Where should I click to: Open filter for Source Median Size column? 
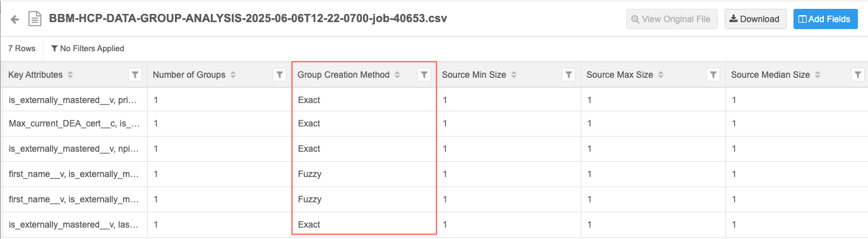(858, 75)
